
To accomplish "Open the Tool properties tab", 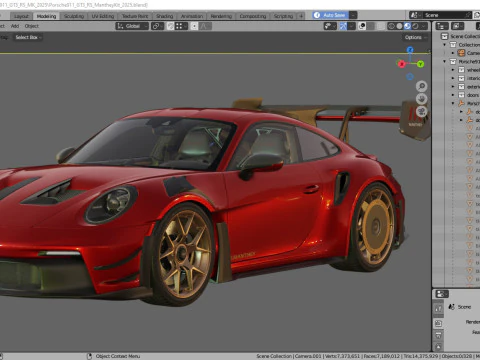I will [x=438, y=309].
